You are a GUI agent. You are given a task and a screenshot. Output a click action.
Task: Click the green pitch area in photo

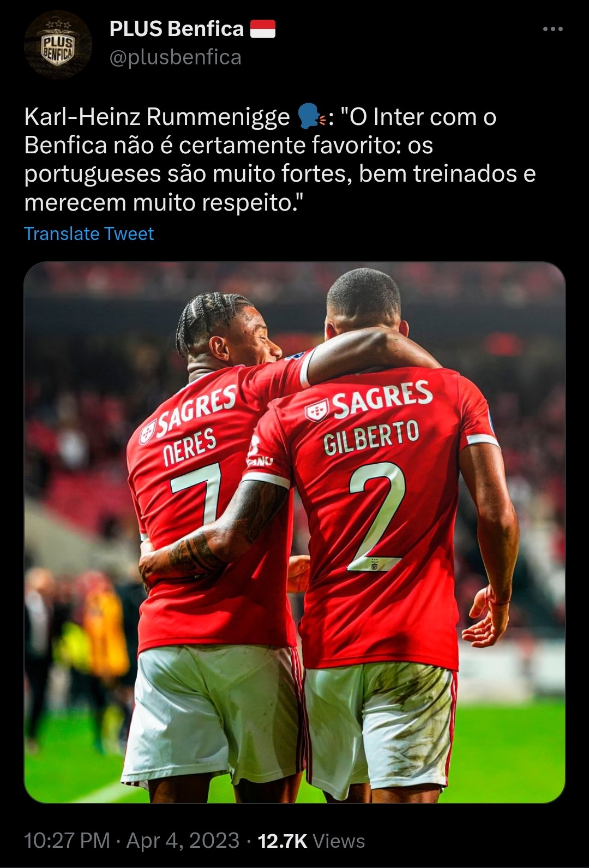tap(513, 753)
